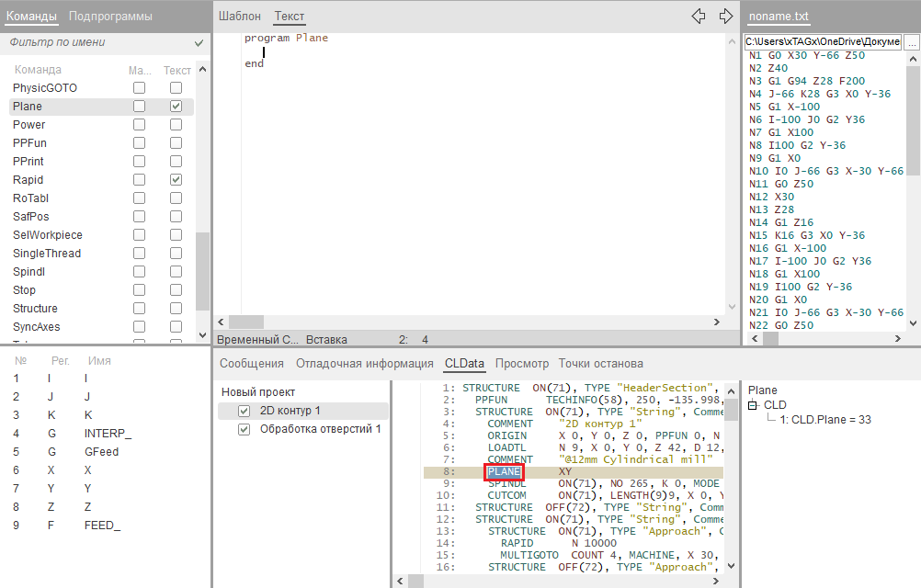Click the browse '...' button beside the file path
This screenshot has height=588, width=921.
[x=912, y=42]
